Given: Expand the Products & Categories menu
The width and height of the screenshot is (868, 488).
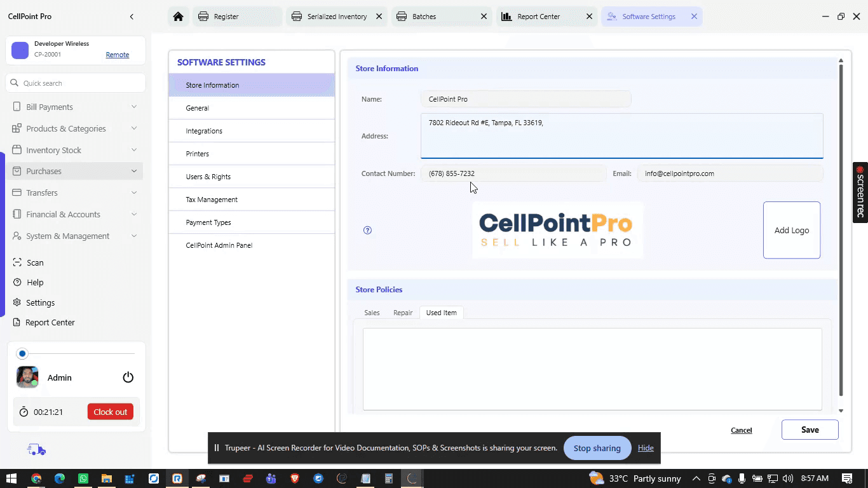Looking at the screenshot, I should 134,128.
